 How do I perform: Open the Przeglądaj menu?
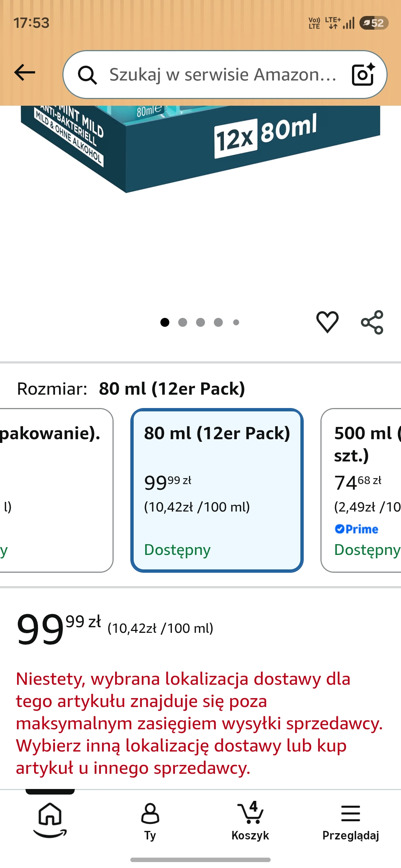tap(351, 822)
